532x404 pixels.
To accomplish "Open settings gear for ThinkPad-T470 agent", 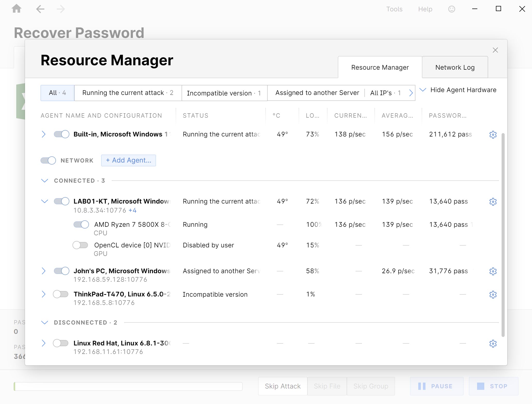I will click(x=493, y=294).
